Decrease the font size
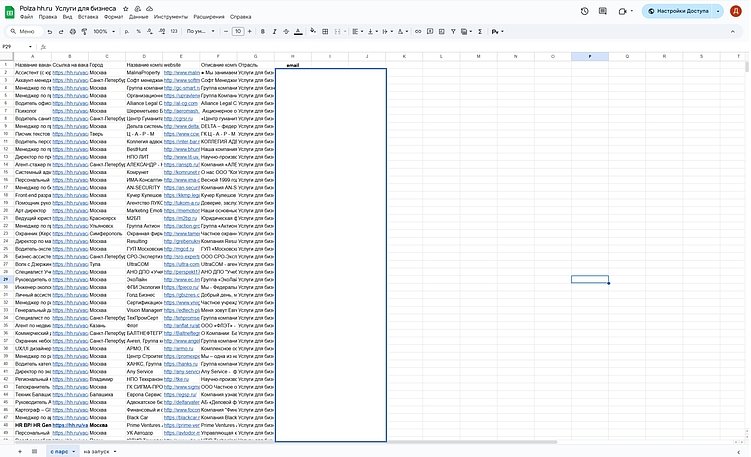The width and height of the screenshot is (751, 457). click(226, 32)
